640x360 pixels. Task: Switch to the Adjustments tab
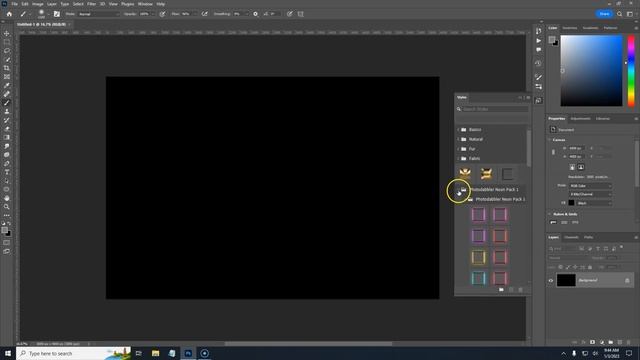tap(580, 119)
